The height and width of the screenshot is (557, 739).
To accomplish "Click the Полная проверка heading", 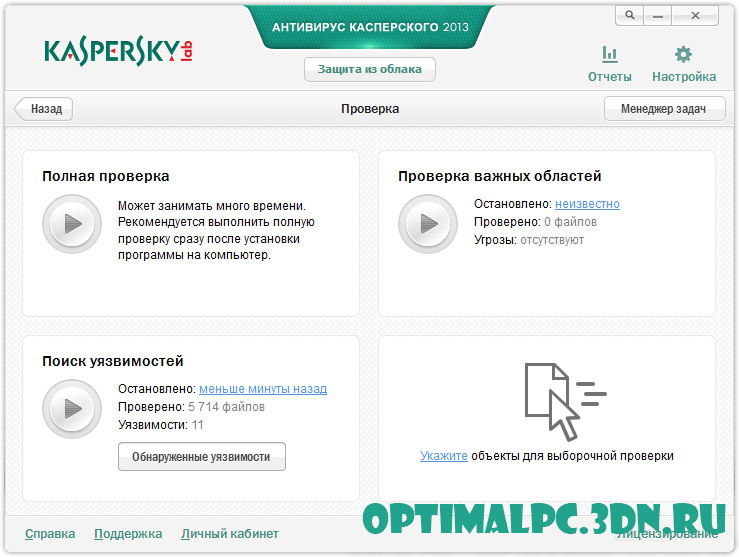I will point(106,176).
